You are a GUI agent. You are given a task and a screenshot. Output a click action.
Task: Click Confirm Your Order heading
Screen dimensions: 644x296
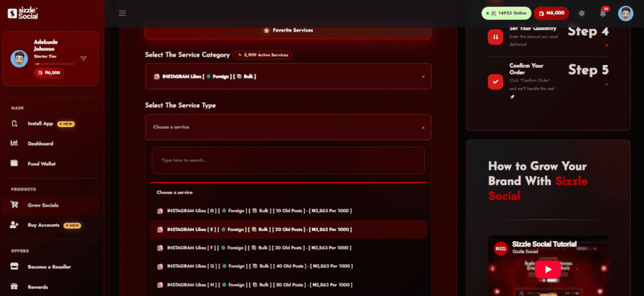(526, 69)
